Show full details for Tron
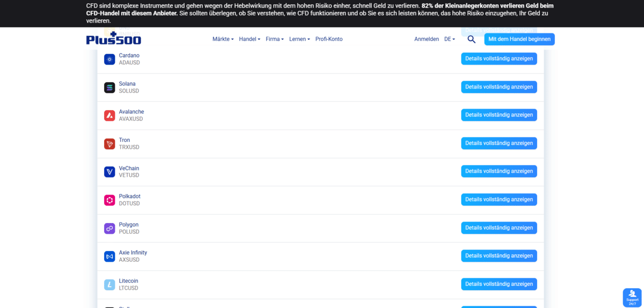The height and width of the screenshot is (308, 644). 499,143
